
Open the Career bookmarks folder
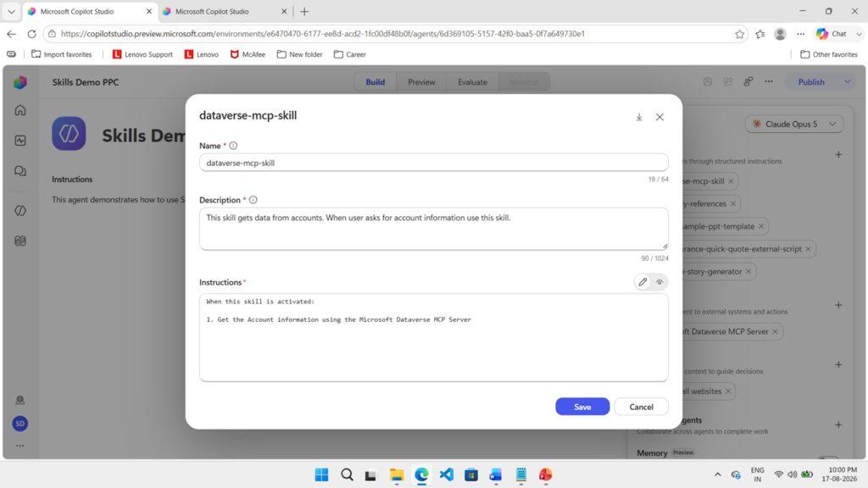(x=350, y=54)
